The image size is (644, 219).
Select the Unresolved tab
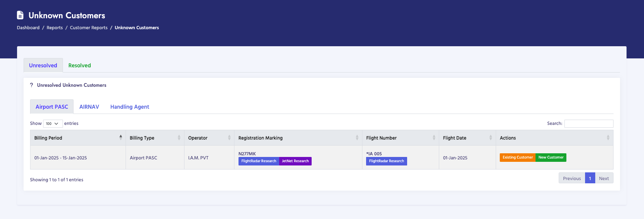tap(43, 65)
